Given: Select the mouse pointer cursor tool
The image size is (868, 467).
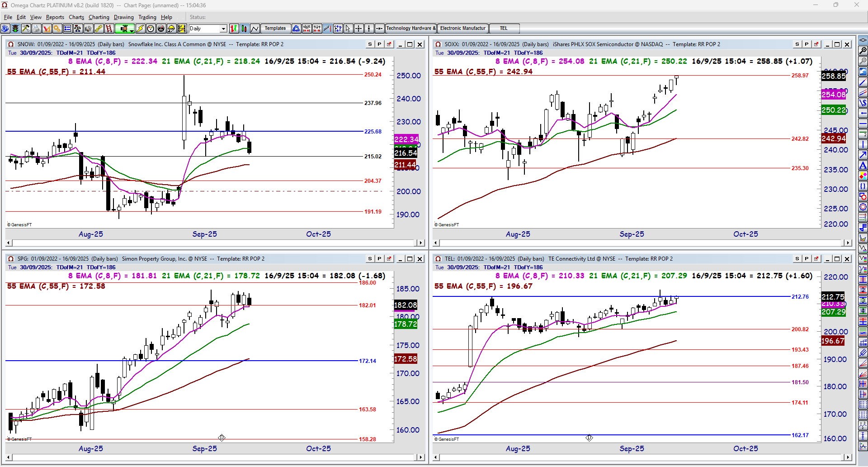Looking at the screenshot, I should tap(348, 29).
